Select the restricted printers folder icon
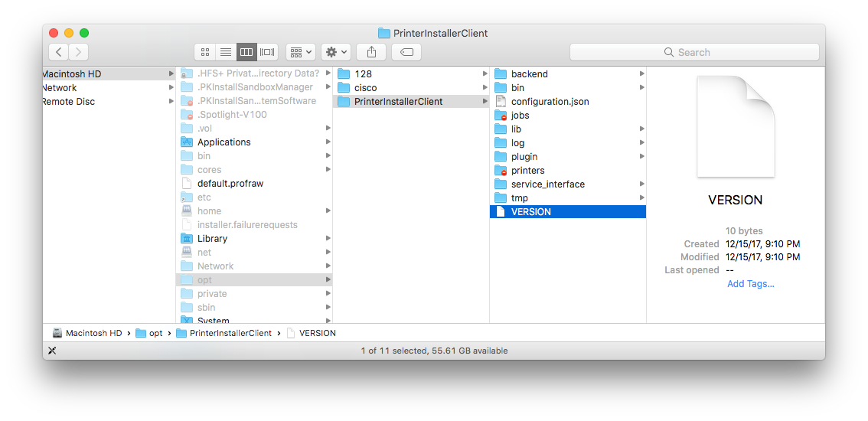The width and height of the screenshot is (868, 421). (x=501, y=170)
